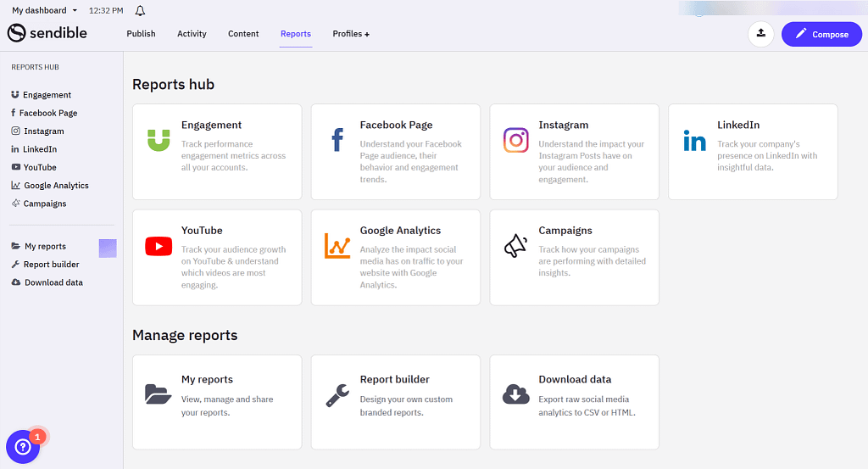Open the help chat bubble icon
The height and width of the screenshot is (469, 868).
coord(23,446)
